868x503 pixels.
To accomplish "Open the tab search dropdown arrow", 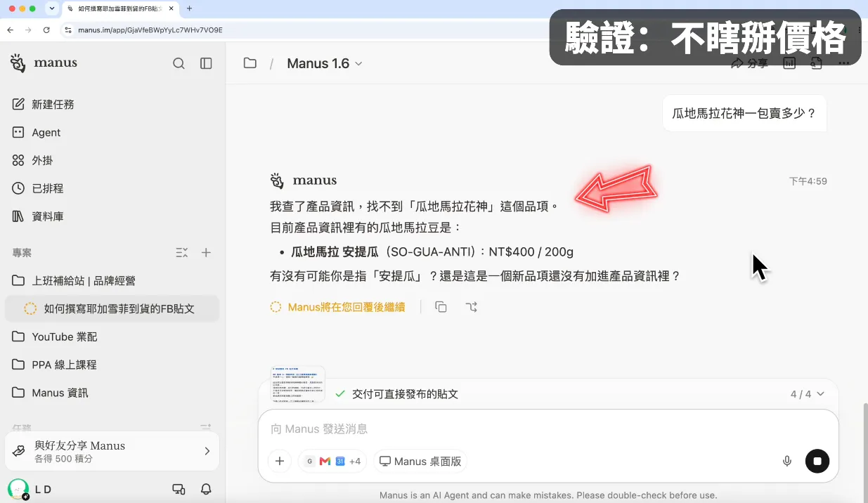I will tap(52, 8).
